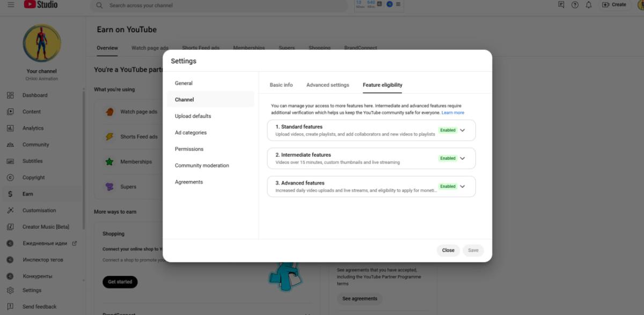644x315 pixels.
Task: Click the Enabled badge for Intermediate features
Action: (x=448, y=158)
